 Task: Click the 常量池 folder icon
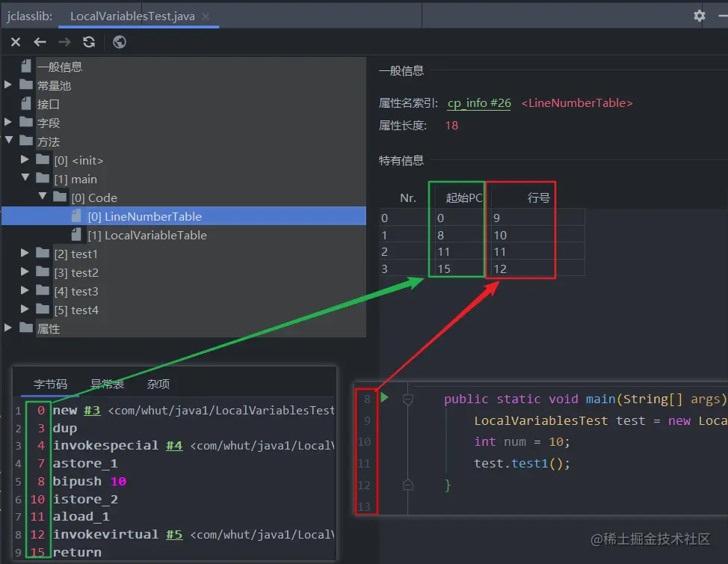point(26,85)
